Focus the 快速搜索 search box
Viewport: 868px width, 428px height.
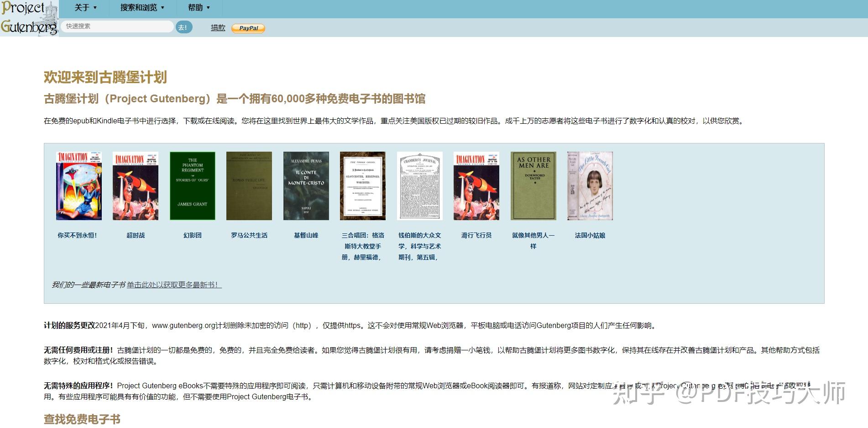[117, 26]
